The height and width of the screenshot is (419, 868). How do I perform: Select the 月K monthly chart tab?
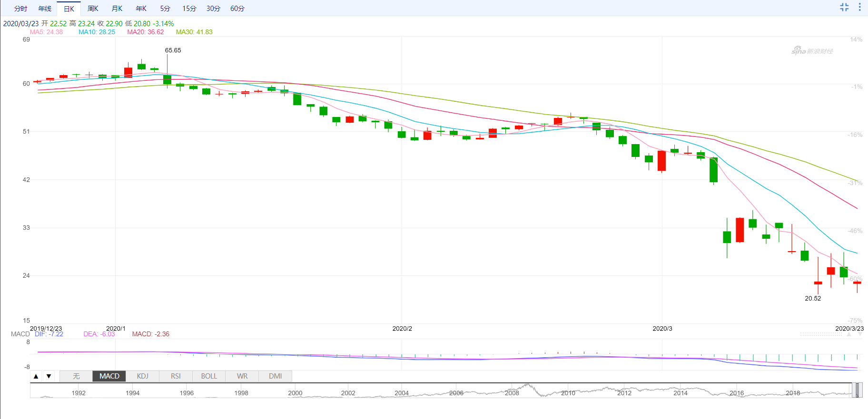click(117, 9)
